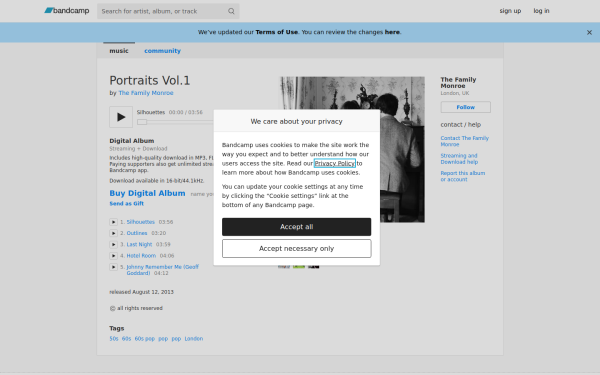600x375 pixels.
Task: Open the log in link
Action: [x=541, y=11]
